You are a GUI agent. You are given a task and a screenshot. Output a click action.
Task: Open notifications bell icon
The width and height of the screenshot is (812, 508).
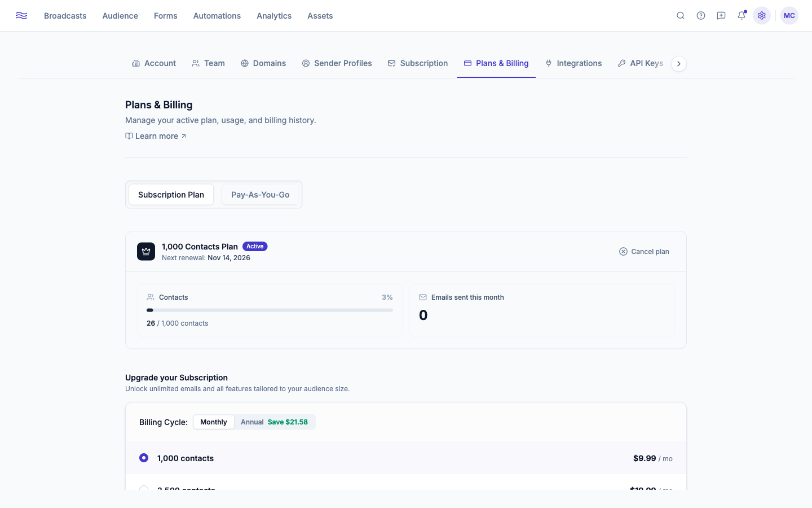742,16
